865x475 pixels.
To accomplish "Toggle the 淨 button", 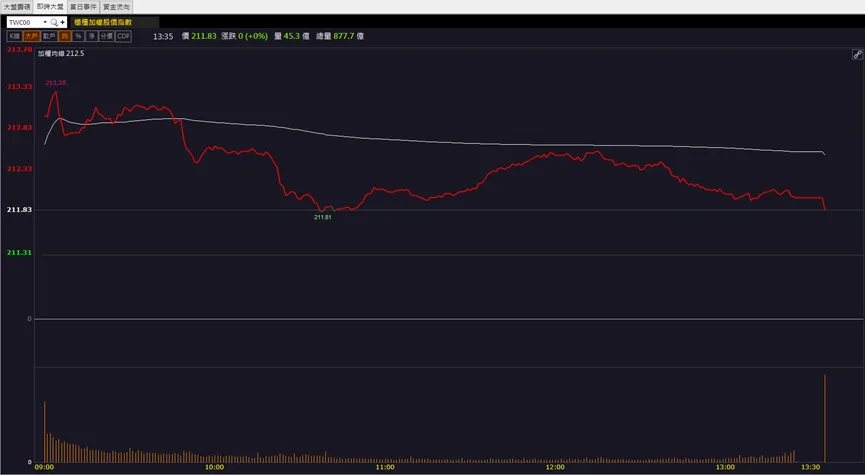I will click(x=92, y=36).
